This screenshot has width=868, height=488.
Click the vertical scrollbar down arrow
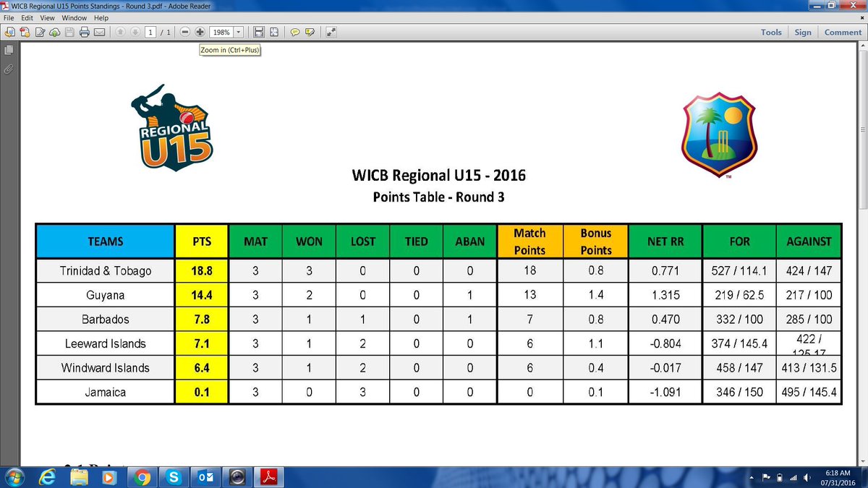[862, 461]
